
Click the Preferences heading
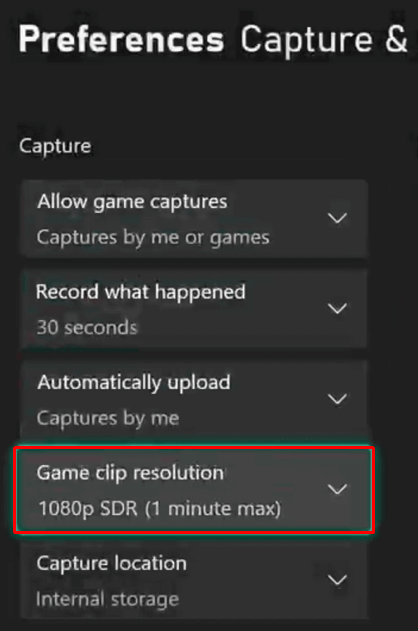click(x=121, y=39)
